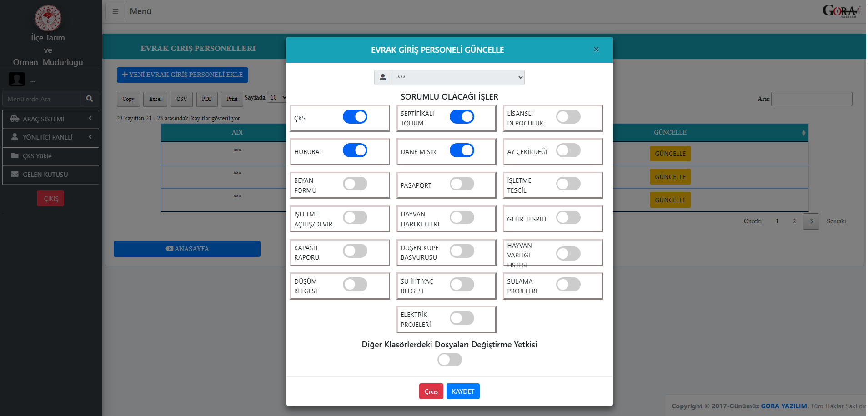Close the dialog with the X icon

coord(596,50)
